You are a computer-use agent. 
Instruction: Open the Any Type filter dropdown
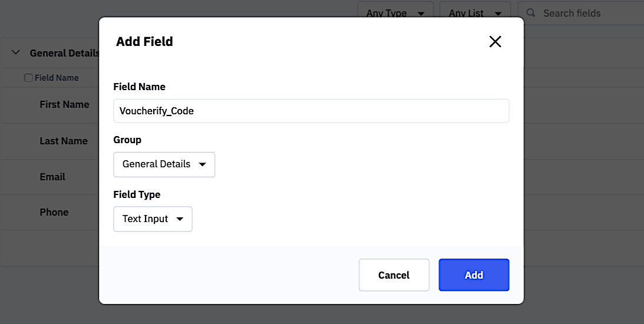[x=395, y=13]
